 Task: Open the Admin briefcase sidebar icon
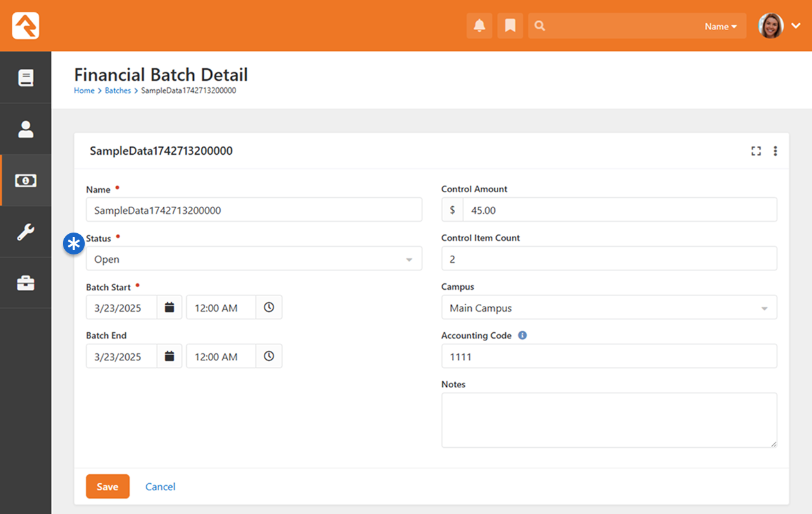[x=26, y=283]
